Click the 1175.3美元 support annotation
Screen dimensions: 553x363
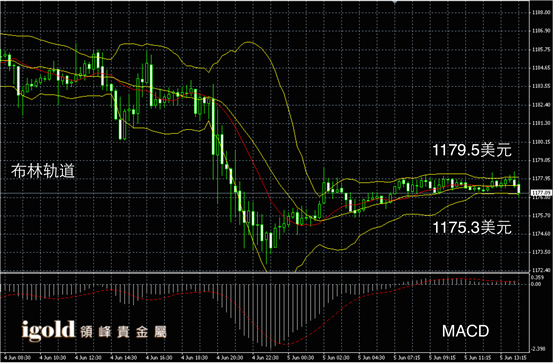(472, 227)
